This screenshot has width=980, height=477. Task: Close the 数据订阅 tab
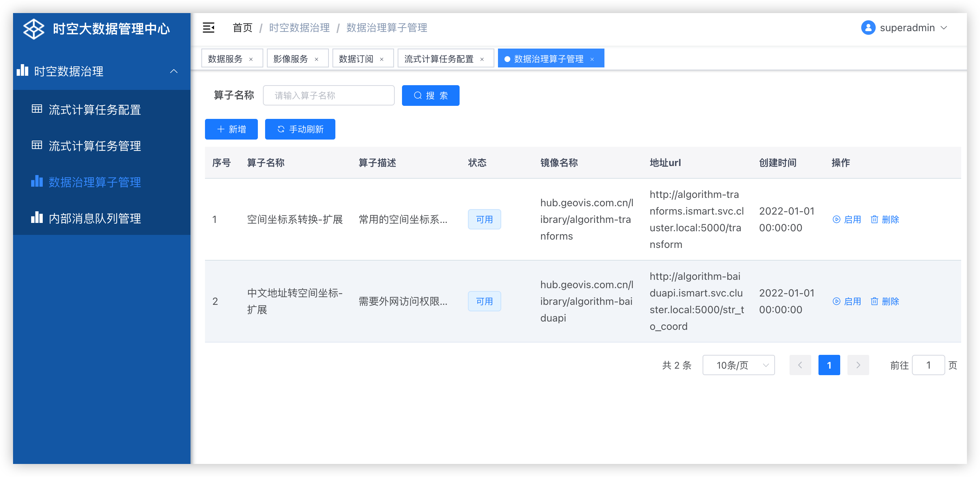(382, 59)
